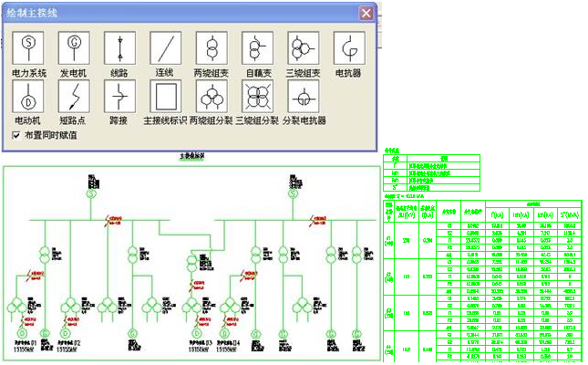Choose the 分裂电抗器 split reactor icon
This screenshot has height=365, width=588.
click(x=304, y=96)
